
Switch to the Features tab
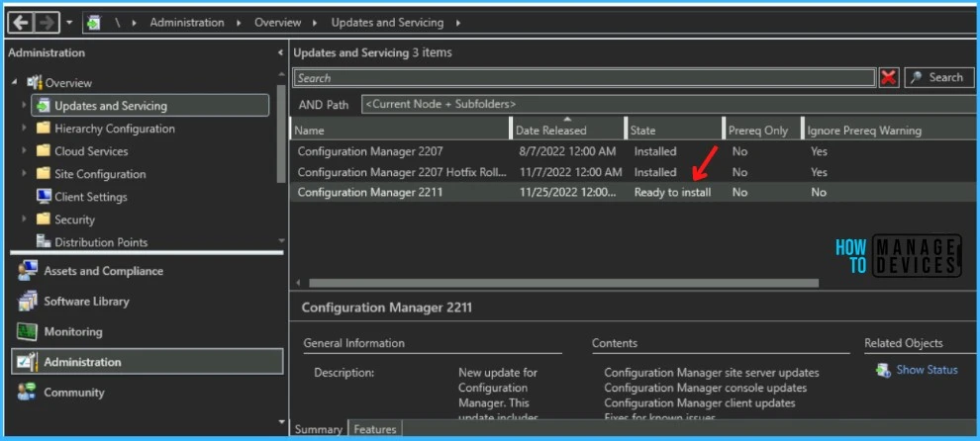(x=375, y=429)
